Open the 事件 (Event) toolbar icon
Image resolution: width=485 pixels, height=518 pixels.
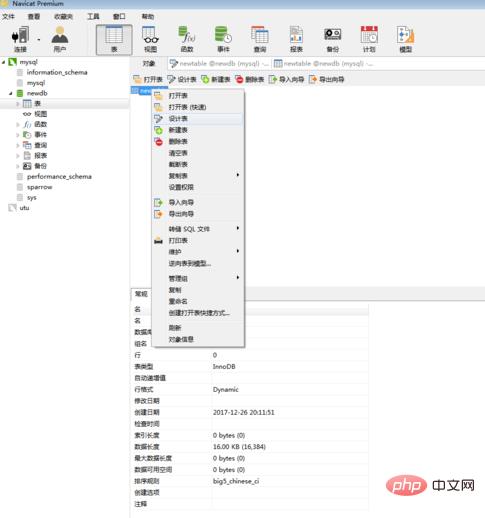click(x=223, y=39)
